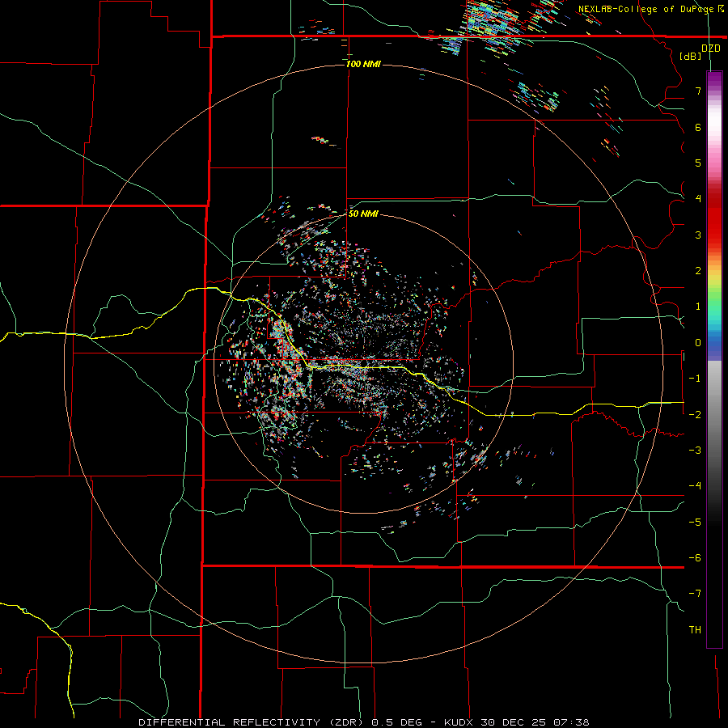Click the ZDR color scale bar
The height and width of the screenshot is (728, 728).
714,359
